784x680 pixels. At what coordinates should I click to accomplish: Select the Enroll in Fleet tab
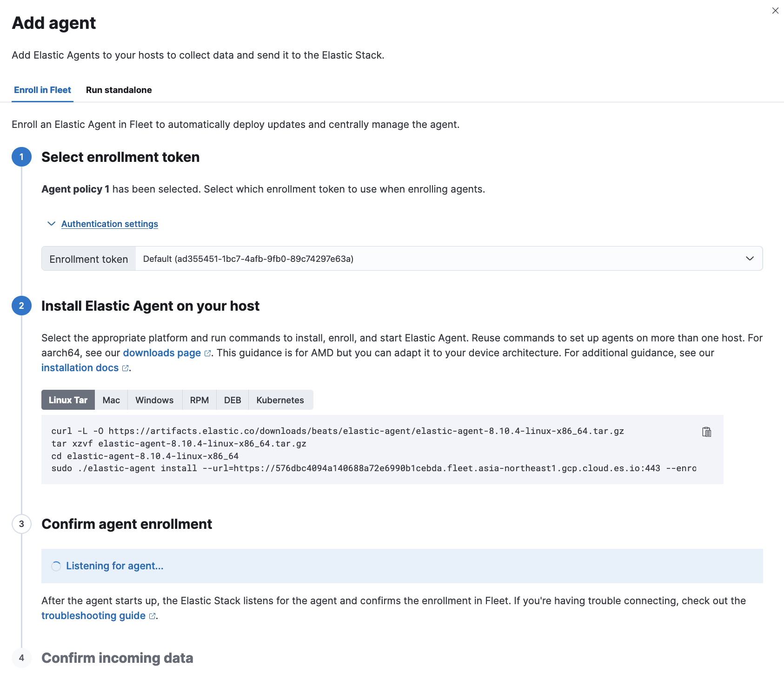(x=42, y=90)
